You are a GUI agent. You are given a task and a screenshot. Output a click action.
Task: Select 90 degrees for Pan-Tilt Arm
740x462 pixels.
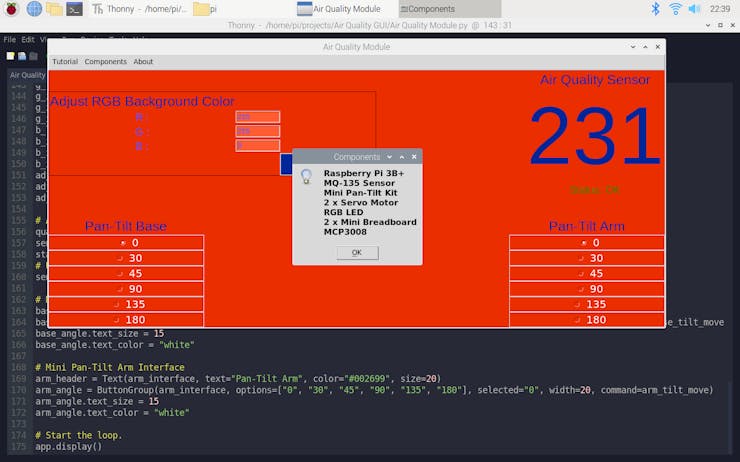pos(587,289)
